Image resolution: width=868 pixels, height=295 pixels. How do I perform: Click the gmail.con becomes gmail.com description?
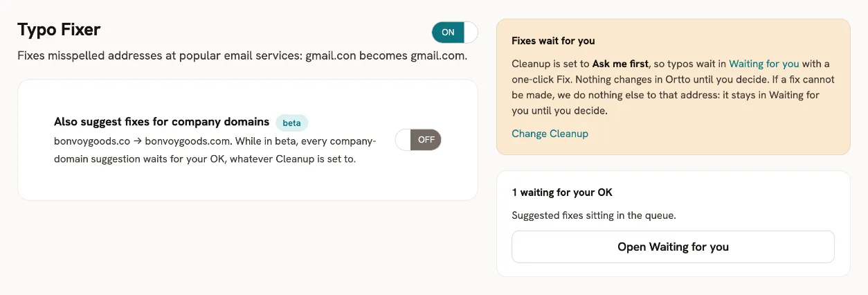tap(386, 55)
